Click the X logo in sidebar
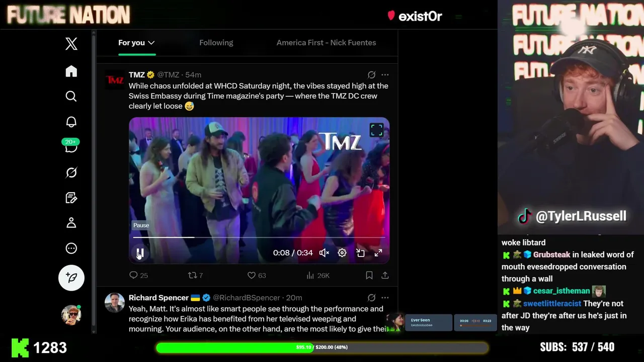 71,44
